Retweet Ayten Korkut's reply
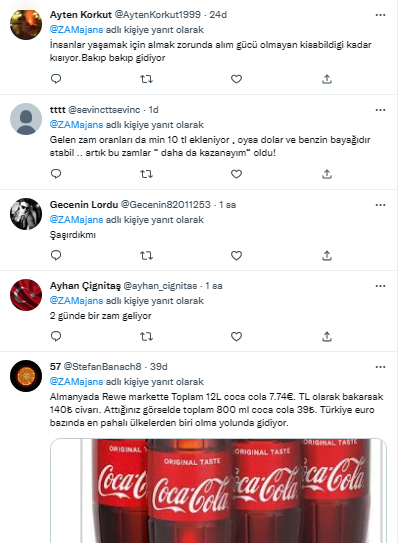 pyautogui.click(x=146, y=79)
